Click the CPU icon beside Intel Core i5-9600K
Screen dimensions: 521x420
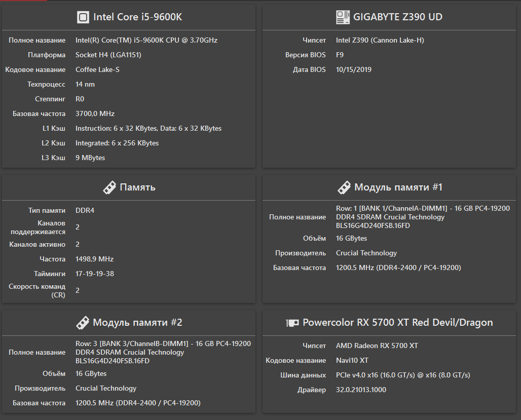click(83, 17)
